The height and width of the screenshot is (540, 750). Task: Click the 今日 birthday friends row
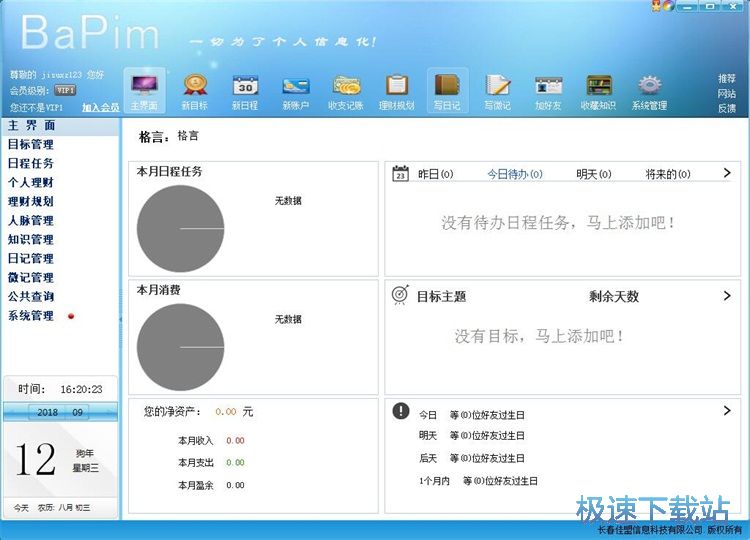[472, 415]
